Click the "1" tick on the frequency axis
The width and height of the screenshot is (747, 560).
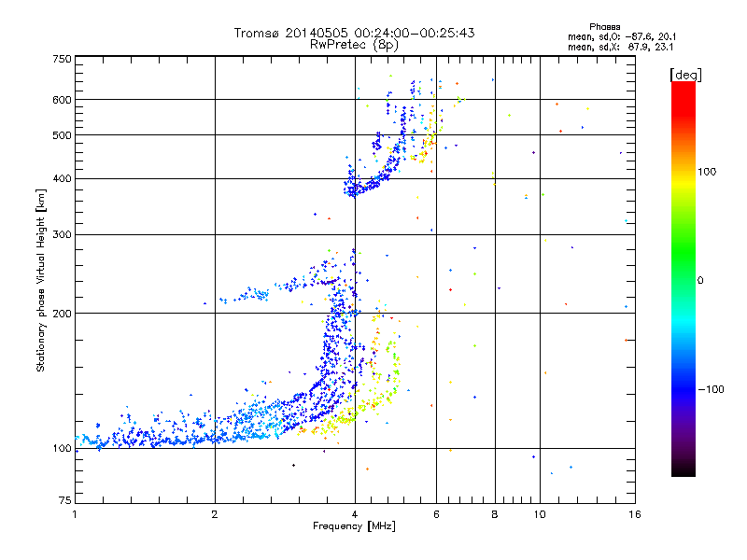pos(75,514)
